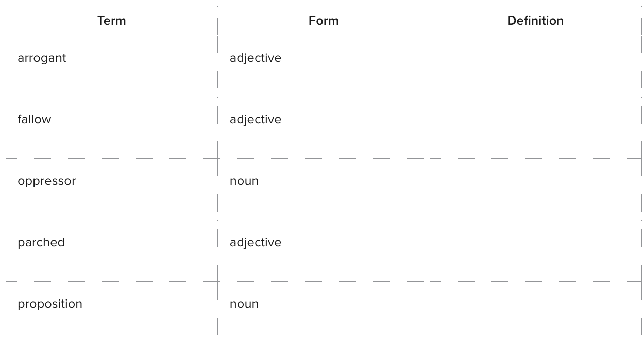Click the last empty cell in Definition column
Screen dimensions: 644x353
[536, 312]
